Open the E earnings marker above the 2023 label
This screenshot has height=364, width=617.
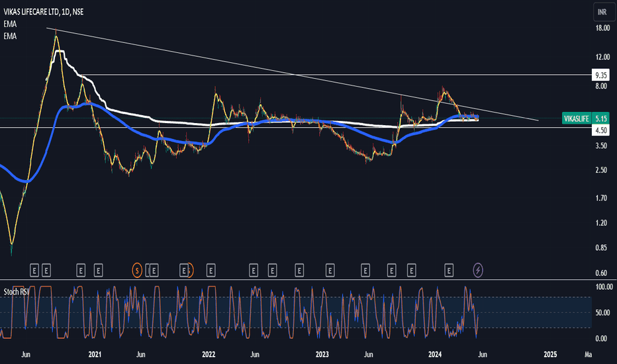330,270
